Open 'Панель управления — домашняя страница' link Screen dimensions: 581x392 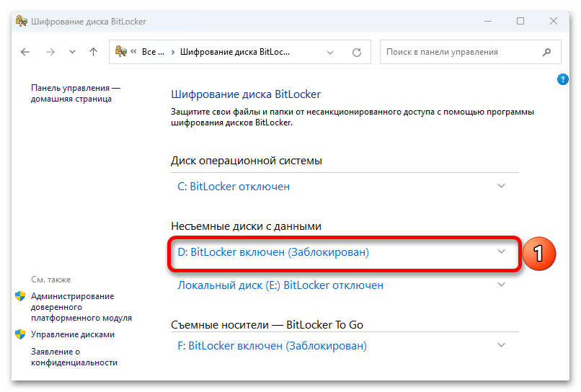(76, 94)
